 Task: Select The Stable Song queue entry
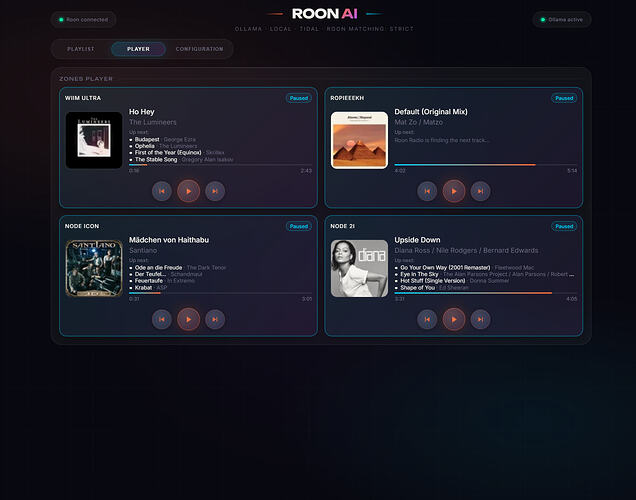[x=156, y=159]
